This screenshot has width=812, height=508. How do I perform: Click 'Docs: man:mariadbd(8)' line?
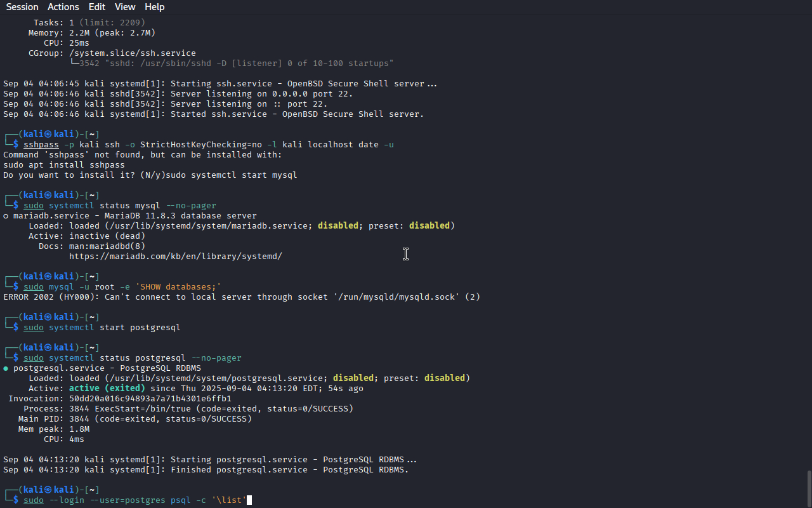point(92,246)
